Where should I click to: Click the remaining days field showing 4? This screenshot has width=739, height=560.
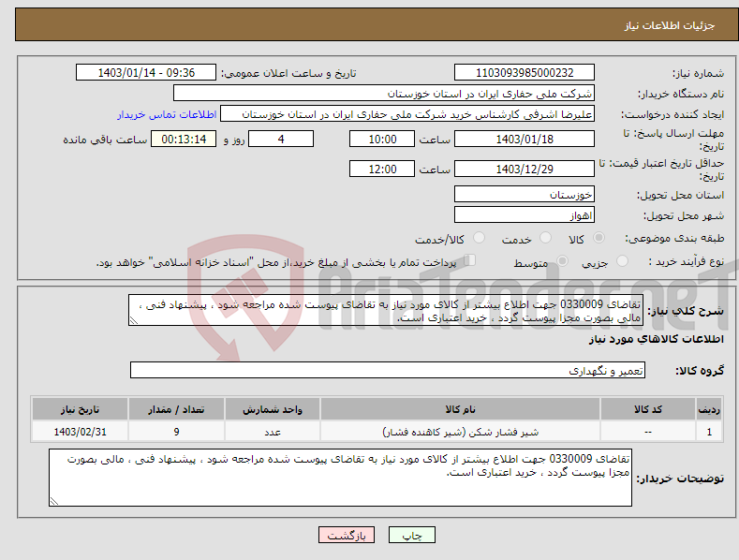pyautogui.click(x=281, y=139)
